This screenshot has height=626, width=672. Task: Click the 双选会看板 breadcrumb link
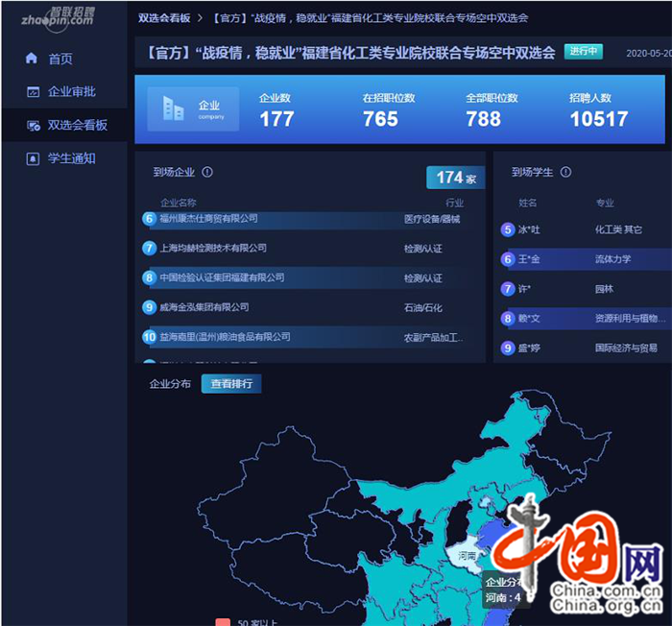163,17
